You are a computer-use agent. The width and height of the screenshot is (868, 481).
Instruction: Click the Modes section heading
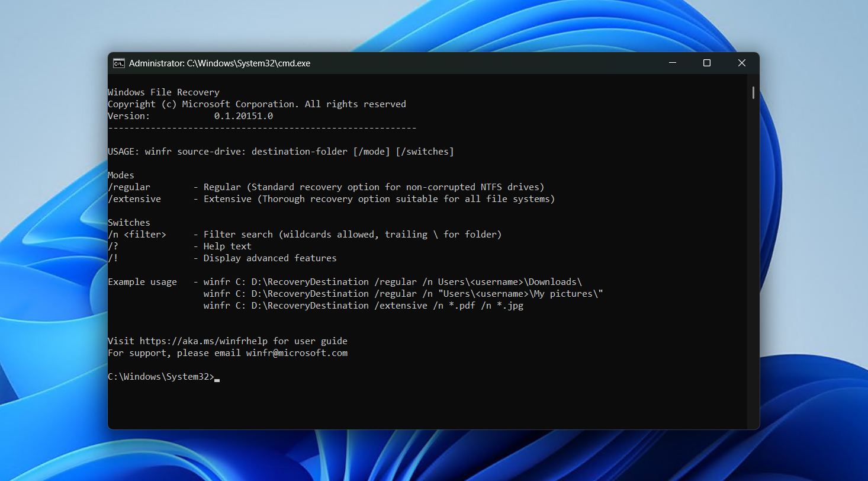[x=120, y=175]
